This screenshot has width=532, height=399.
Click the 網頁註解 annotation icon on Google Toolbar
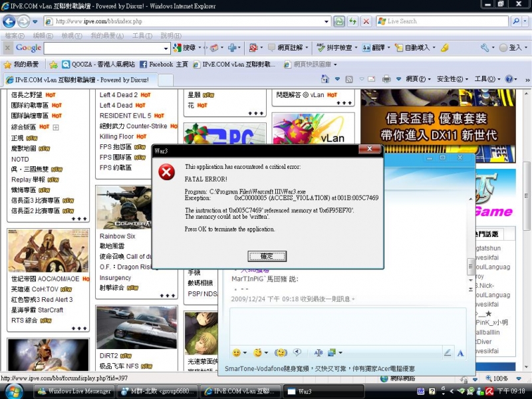point(272,47)
